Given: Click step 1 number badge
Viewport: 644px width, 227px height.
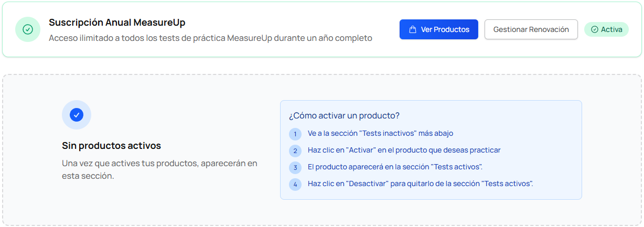Looking at the screenshot, I should [x=295, y=134].
